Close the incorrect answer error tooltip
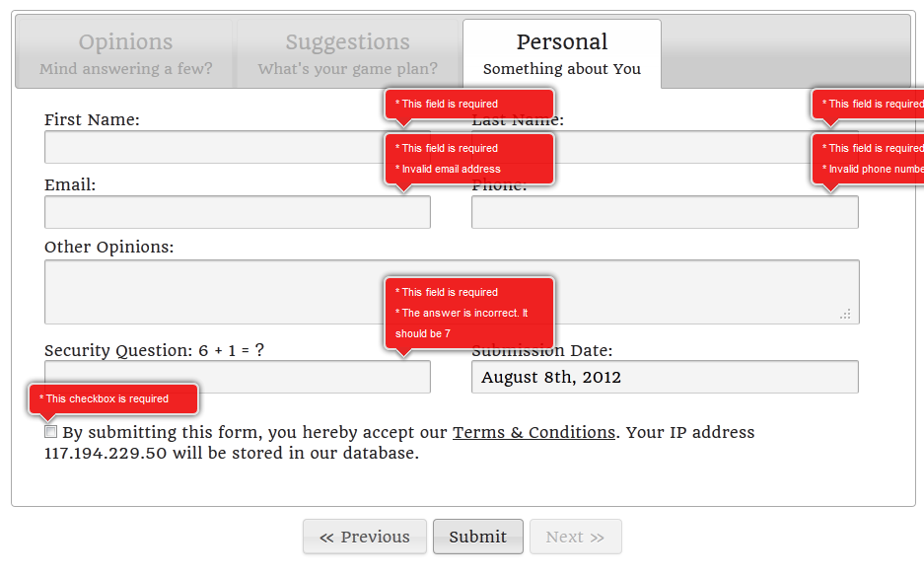The height and width of the screenshot is (576, 924). pos(469,313)
